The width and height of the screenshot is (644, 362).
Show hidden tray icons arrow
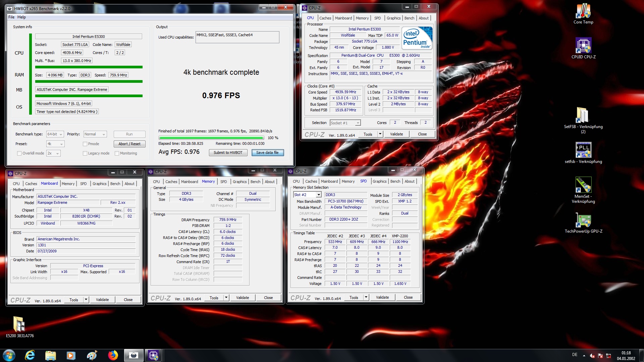pyautogui.click(x=584, y=356)
